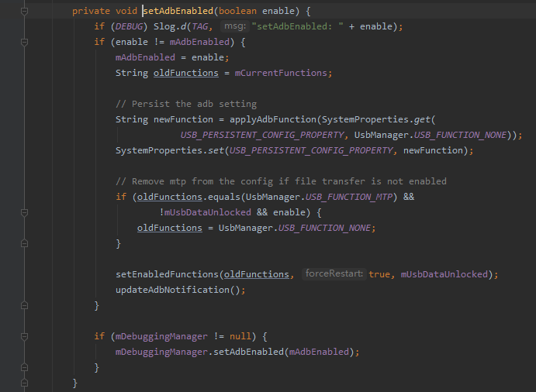
Task: Click the 'msg:' parameter hint
Action: (x=235, y=26)
